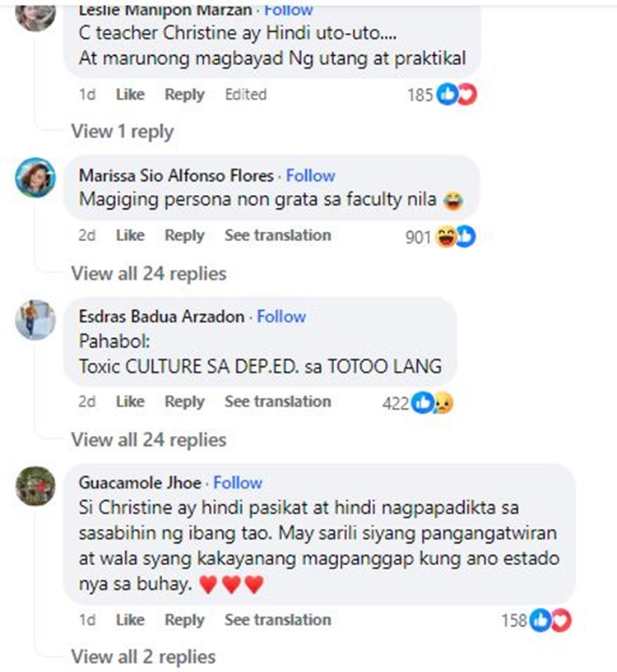Viewport: 617px width, 672px height.
Task: Expand View all 24 replies under Marissa's comment
Action: (149, 273)
